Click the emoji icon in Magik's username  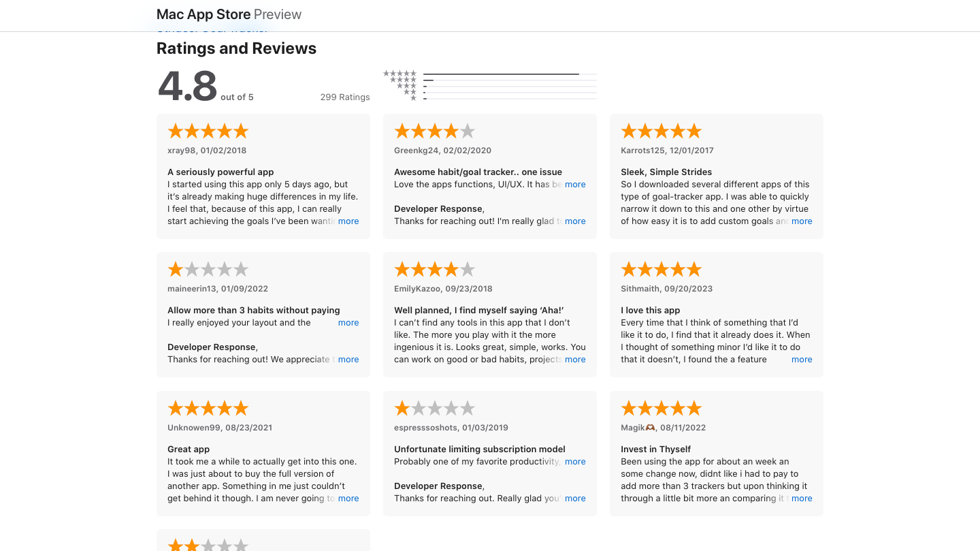(650, 428)
